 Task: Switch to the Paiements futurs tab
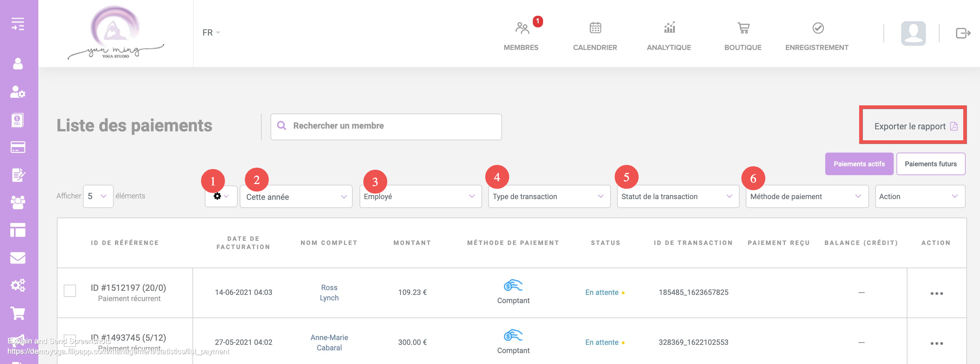click(x=930, y=164)
